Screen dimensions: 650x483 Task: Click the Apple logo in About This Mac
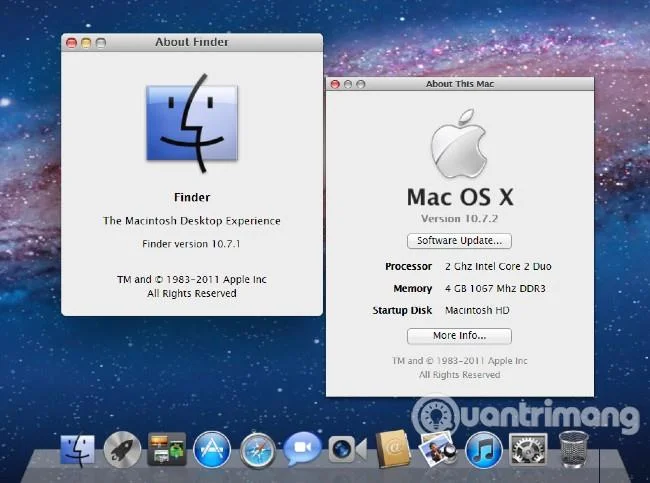tap(459, 143)
